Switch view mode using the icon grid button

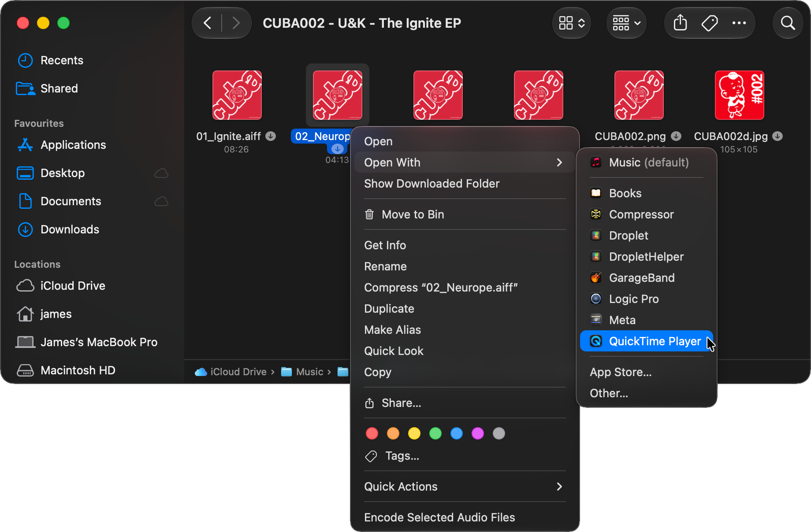tap(572, 23)
